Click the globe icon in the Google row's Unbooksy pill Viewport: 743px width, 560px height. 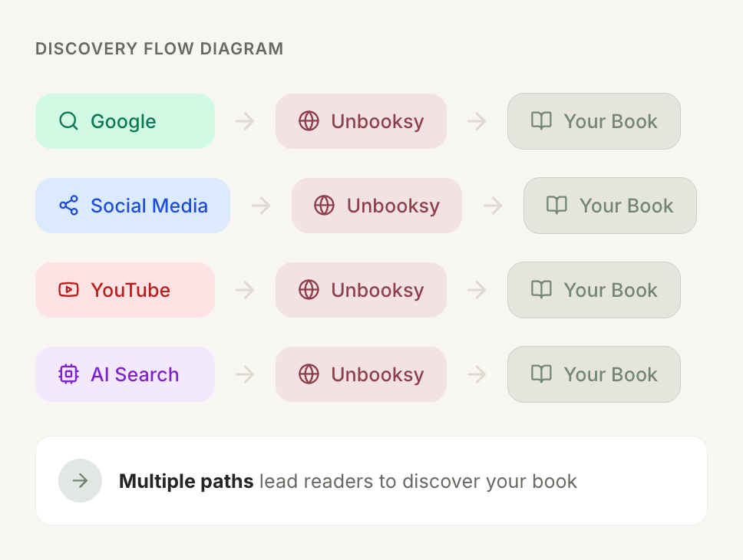click(x=309, y=120)
